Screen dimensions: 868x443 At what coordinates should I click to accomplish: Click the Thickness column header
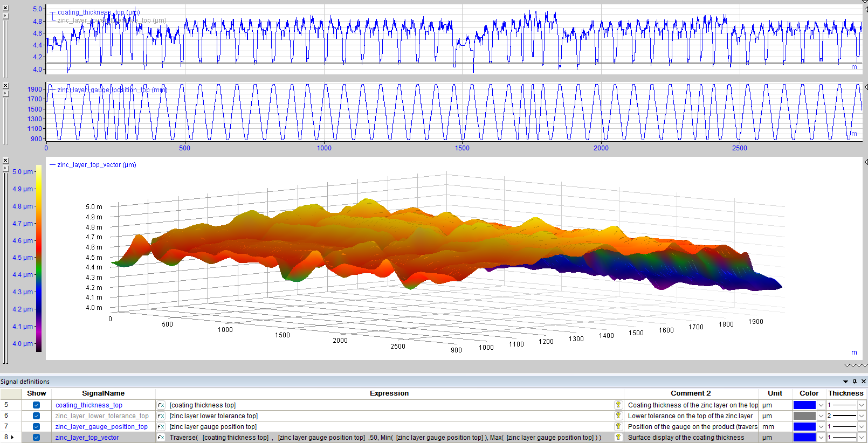pos(846,393)
